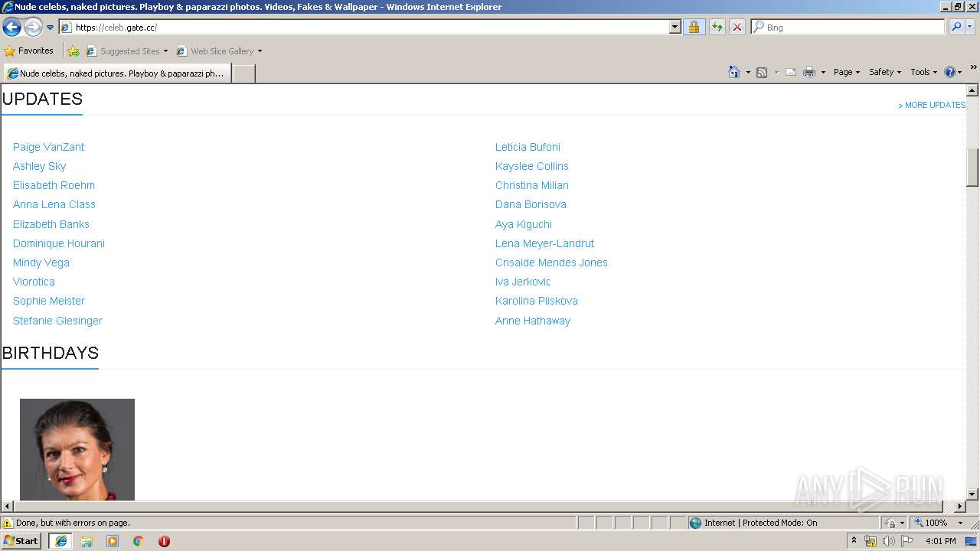Open the Dominique Hourani link

[59, 243]
